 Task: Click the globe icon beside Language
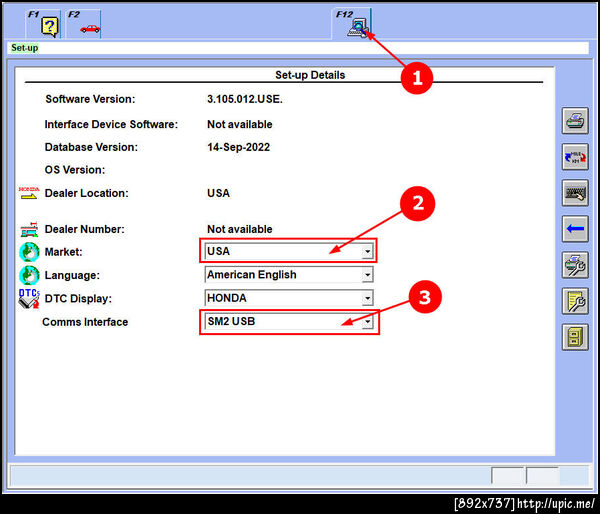(x=29, y=275)
